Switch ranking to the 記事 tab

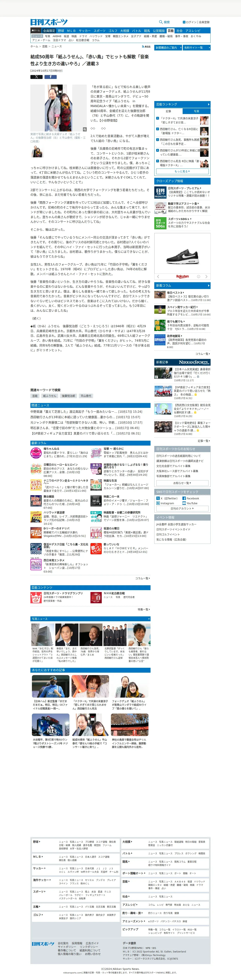[x=168, y=111]
